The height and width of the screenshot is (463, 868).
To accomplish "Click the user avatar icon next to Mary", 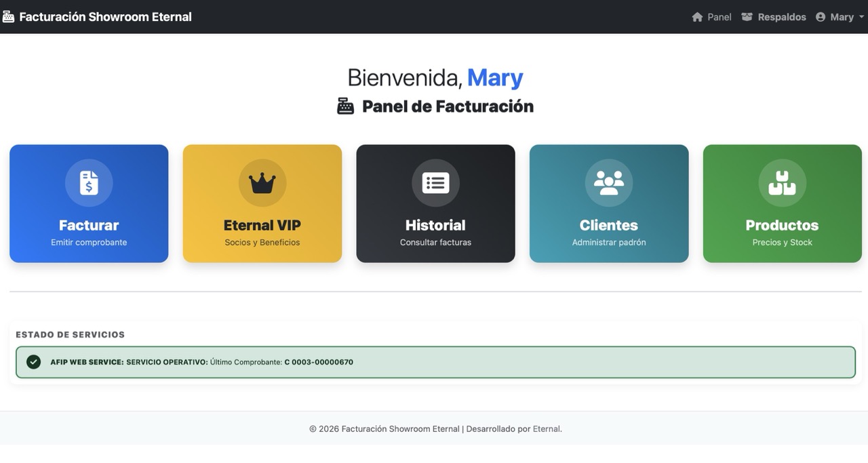I will click(x=820, y=16).
